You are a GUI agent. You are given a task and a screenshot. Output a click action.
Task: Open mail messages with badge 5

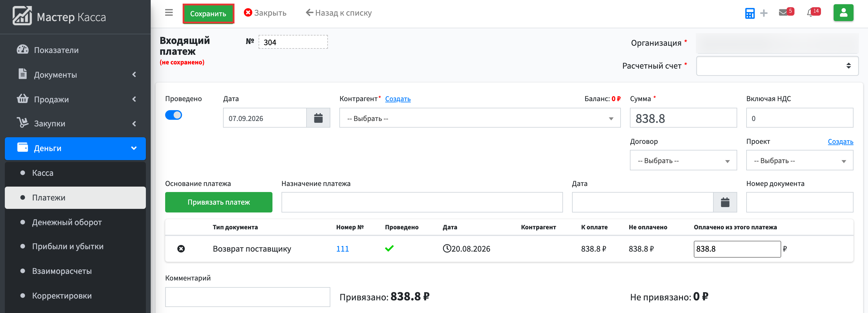pos(786,12)
